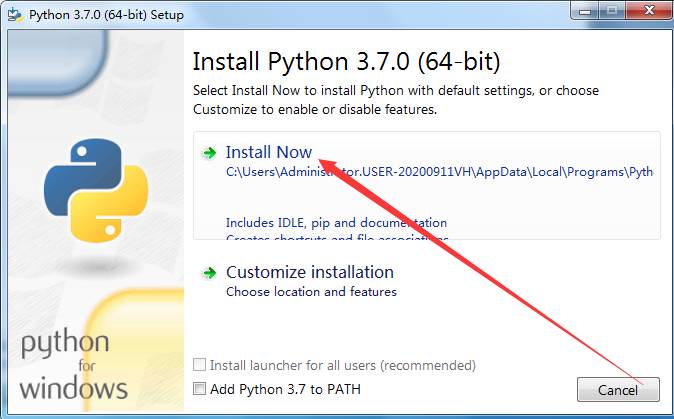The height and width of the screenshot is (419, 674).
Task: Click the large Python snake logo
Action: pos(97,192)
